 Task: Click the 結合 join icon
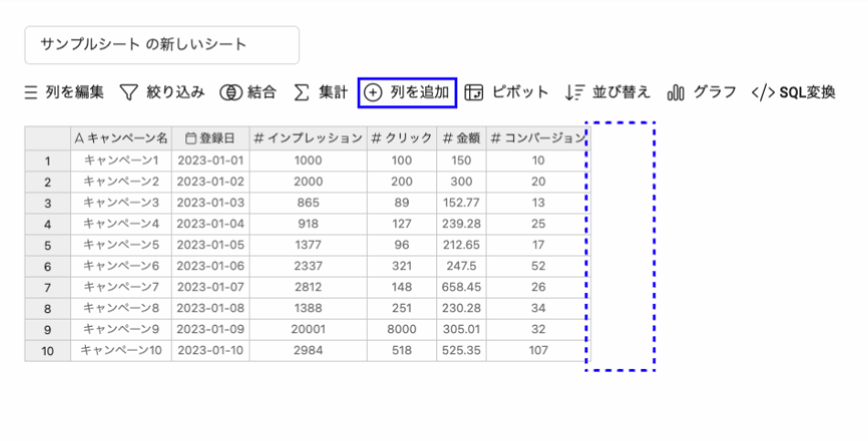pyautogui.click(x=230, y=92)
